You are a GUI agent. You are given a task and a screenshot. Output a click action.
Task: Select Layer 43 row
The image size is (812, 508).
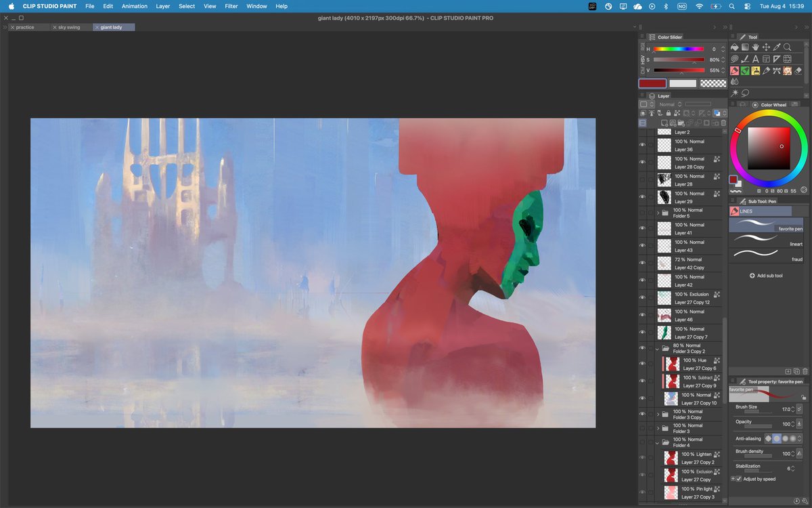point(681,246)
